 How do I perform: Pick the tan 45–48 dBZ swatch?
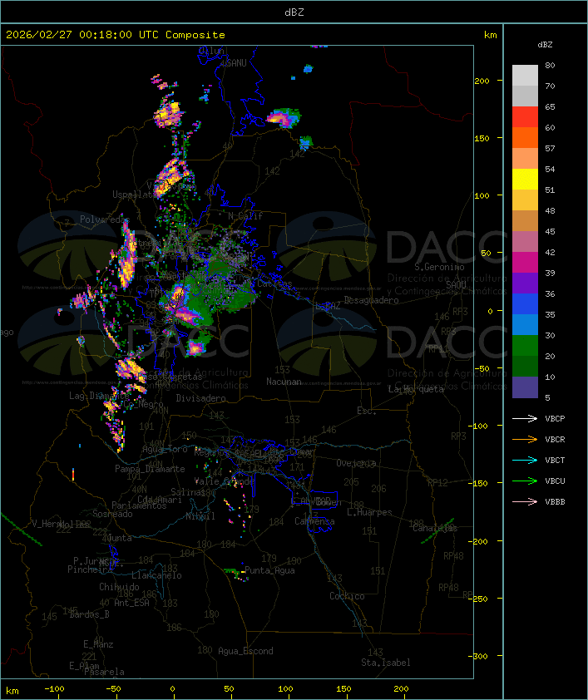(x=525, y=220)
